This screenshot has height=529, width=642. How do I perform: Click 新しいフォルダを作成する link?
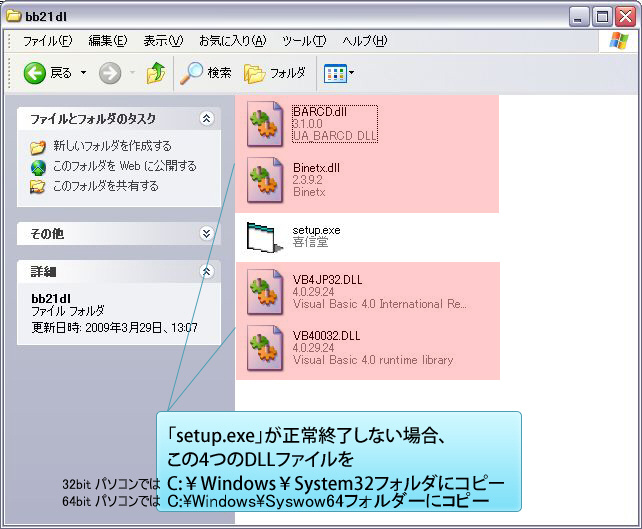click(112, 146)
